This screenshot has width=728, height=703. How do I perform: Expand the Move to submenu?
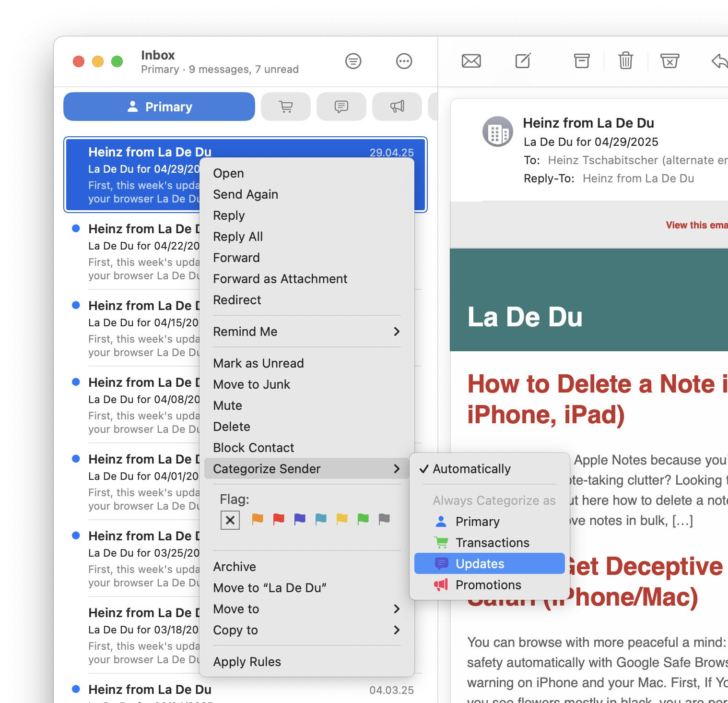tap(307, 609)
